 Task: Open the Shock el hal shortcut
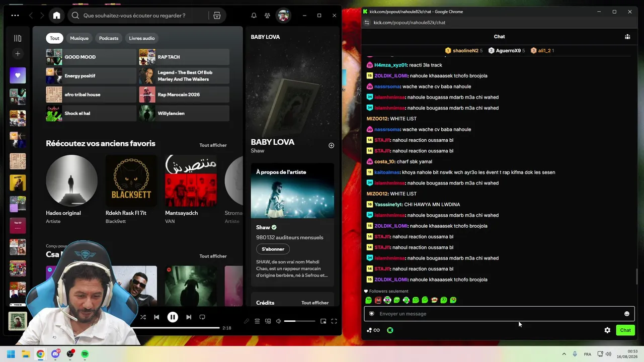coord(91,113)
